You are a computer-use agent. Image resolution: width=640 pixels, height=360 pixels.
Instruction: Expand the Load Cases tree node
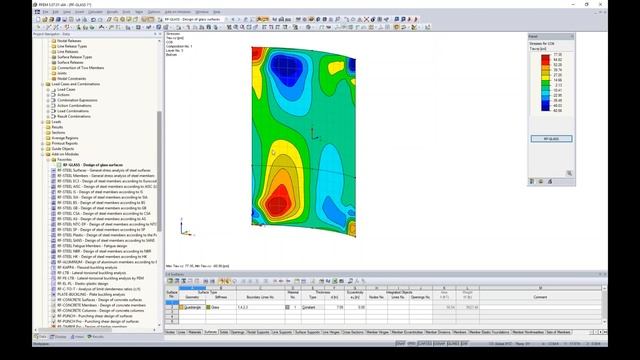(48, 89)
